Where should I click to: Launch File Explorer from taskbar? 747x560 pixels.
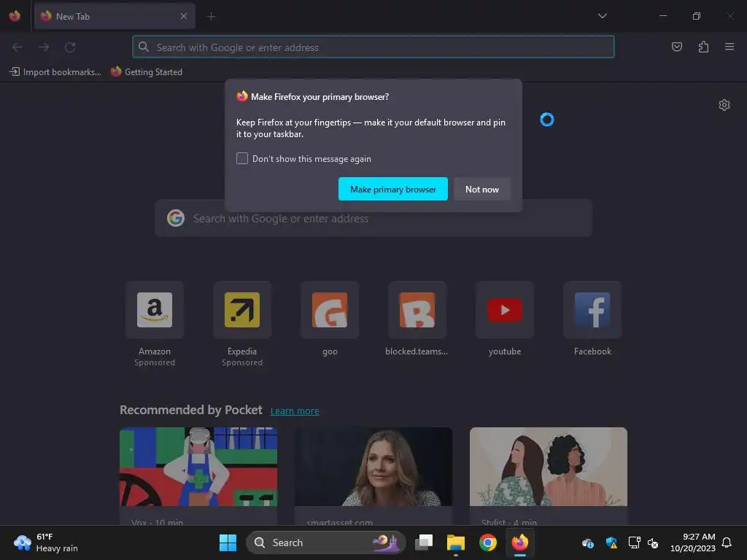click(x=456, y=542)
